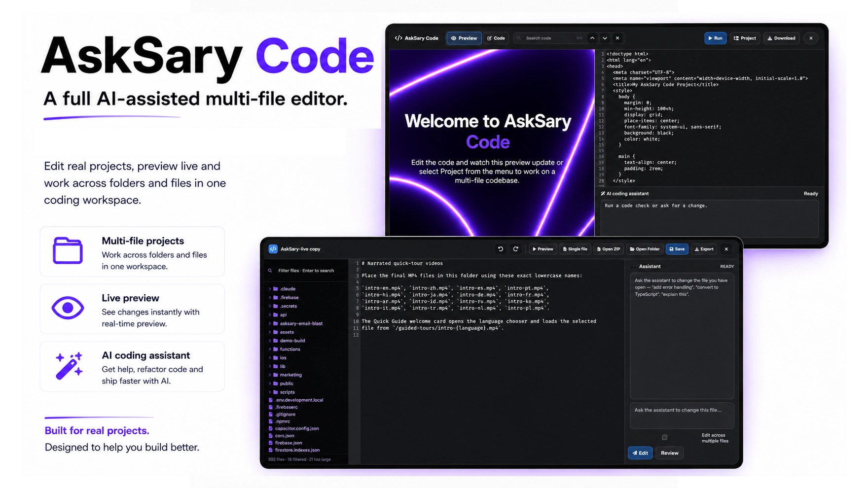Save the file with the Save button
The image size is (868, 488).
pos(677,249)
